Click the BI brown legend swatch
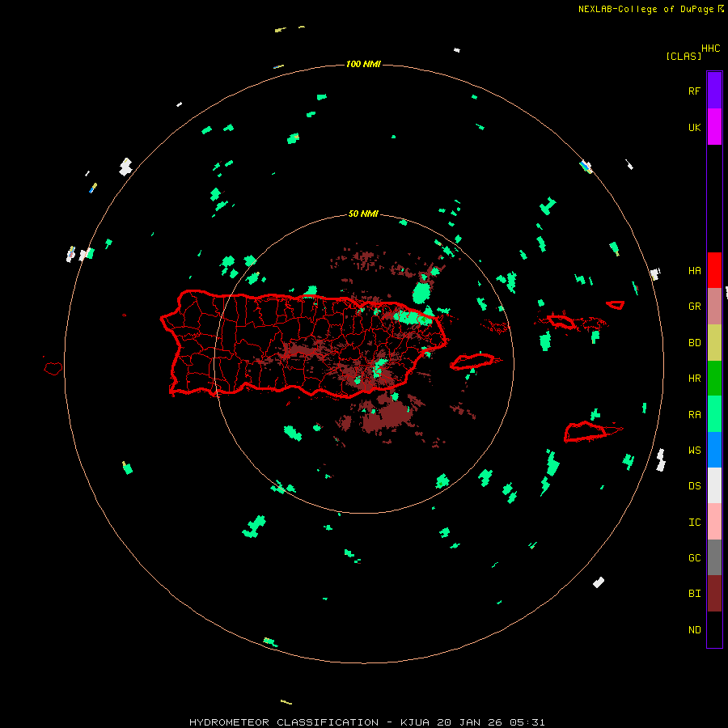 point(714,594)
